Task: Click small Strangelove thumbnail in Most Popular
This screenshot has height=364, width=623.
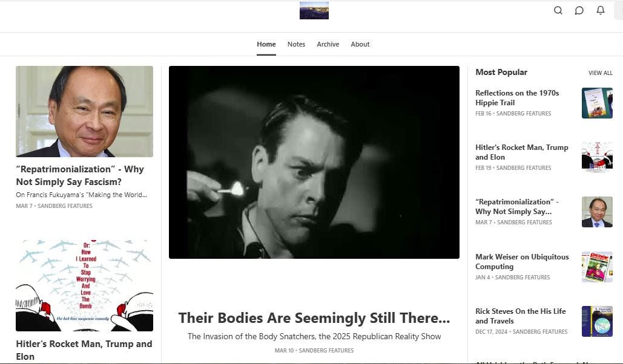Action: point(597,158)
